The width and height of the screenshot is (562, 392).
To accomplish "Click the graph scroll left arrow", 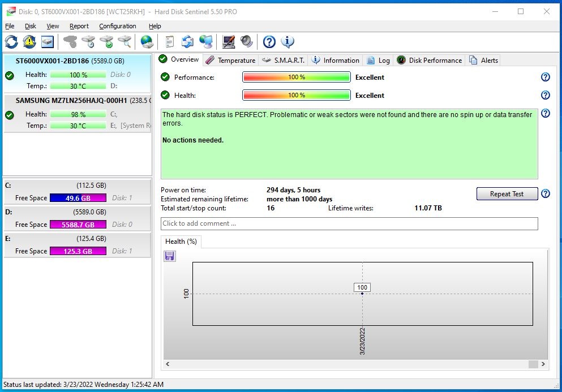I will [x=168, y=364].
